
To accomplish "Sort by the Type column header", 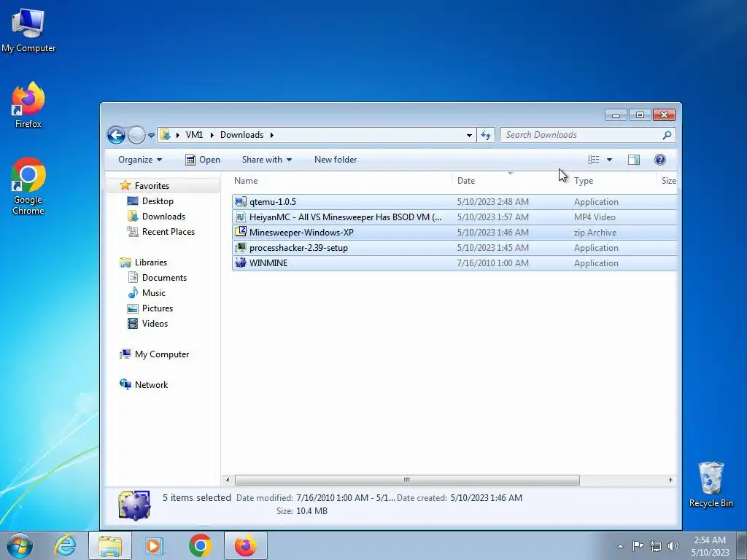I will (613, 181).
